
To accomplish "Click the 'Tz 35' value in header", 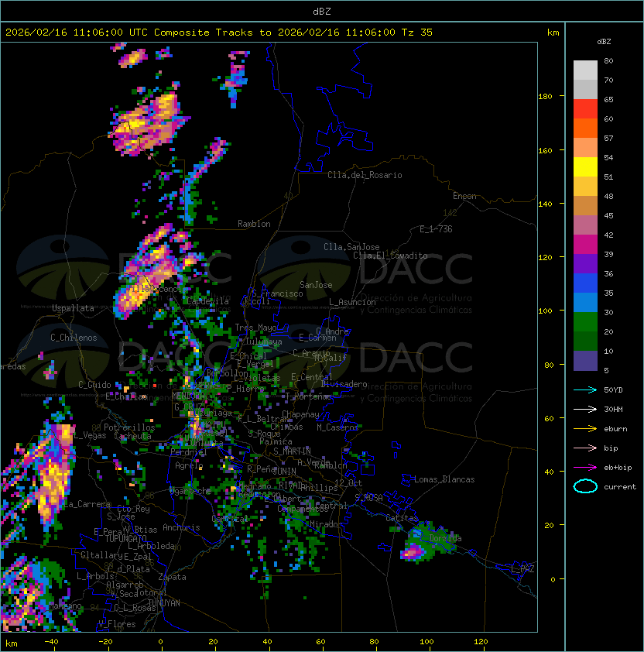I will click(x=417, y=33).
